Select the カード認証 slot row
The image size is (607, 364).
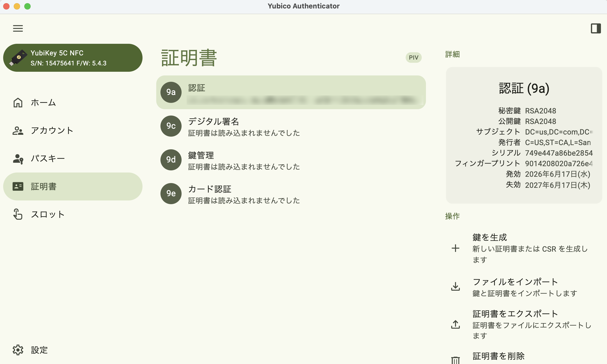tap(291, 194)
